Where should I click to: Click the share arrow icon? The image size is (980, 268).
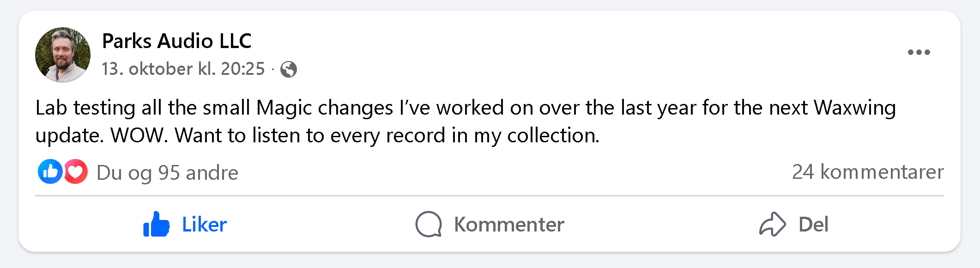772,225
